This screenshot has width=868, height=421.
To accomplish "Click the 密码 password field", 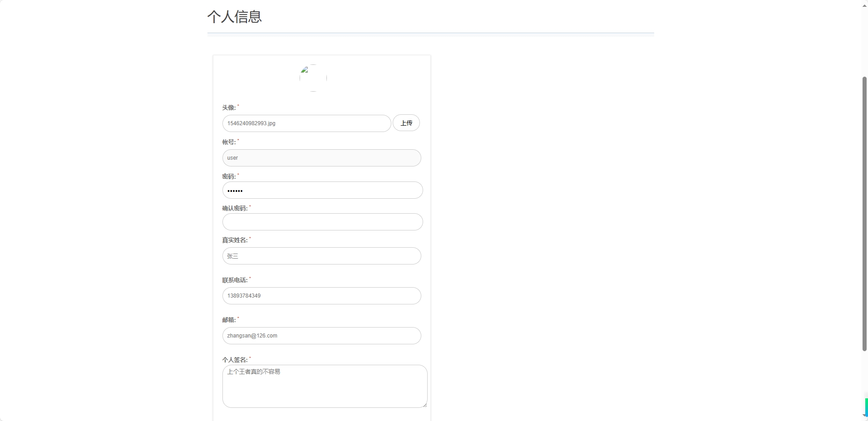I will tap(322, 190).
